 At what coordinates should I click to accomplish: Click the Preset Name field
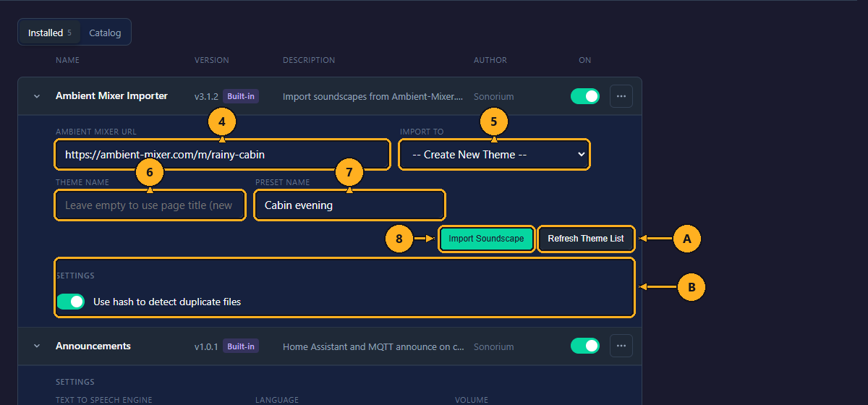pyautogui.click(x=350, y=205)
